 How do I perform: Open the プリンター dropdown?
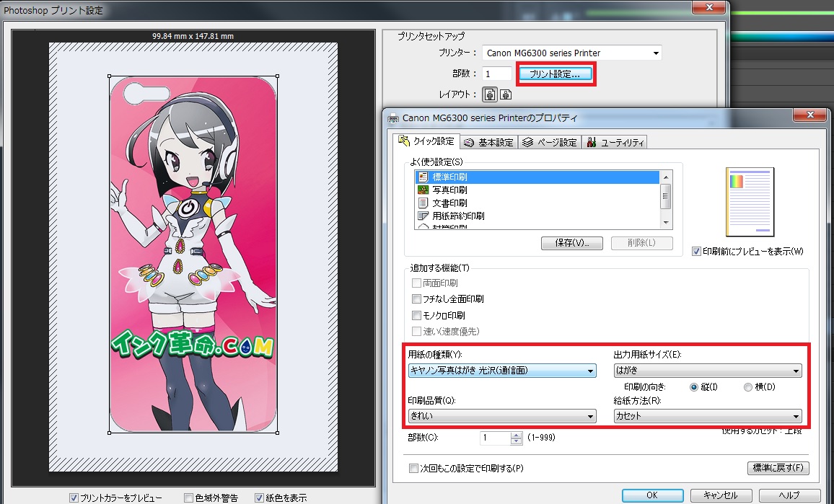pos(572,53)
